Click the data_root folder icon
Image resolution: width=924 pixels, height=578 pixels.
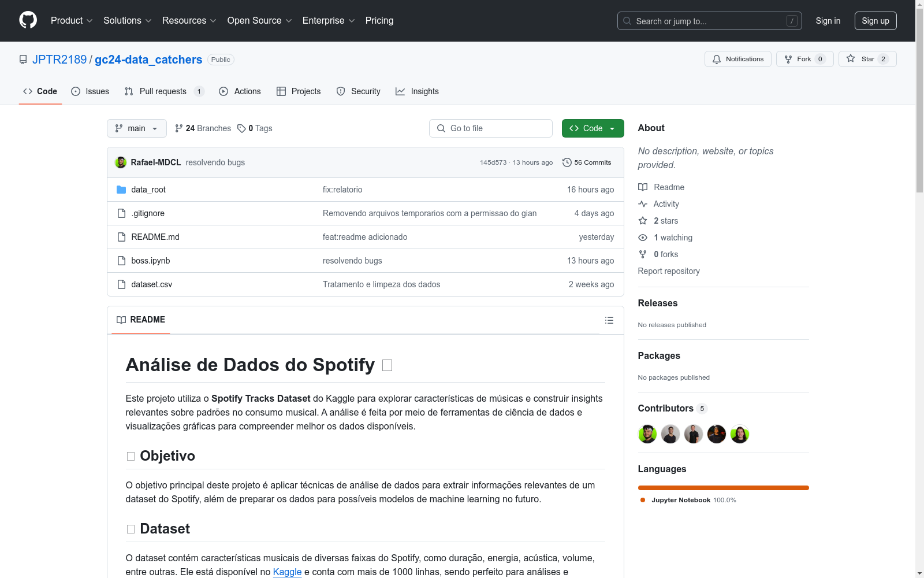[x=121, y=190]
